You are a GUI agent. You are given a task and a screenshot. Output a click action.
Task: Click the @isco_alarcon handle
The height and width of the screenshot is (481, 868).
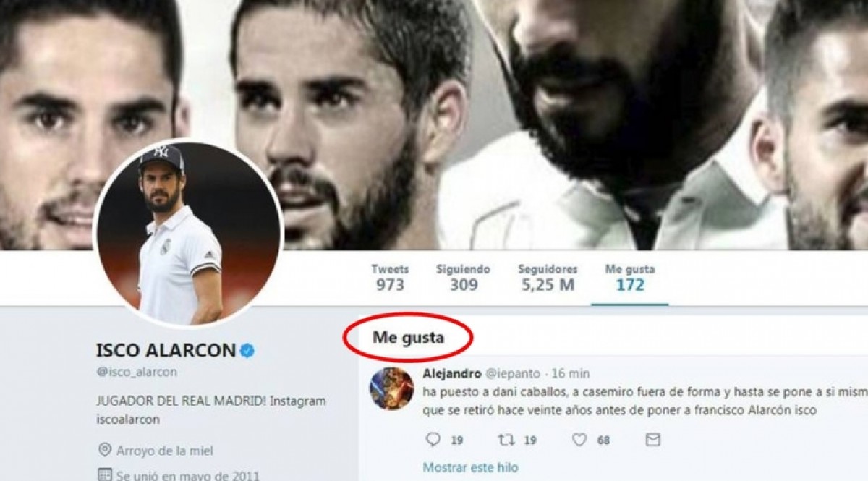pyautogui.click(x=136, y=372)
